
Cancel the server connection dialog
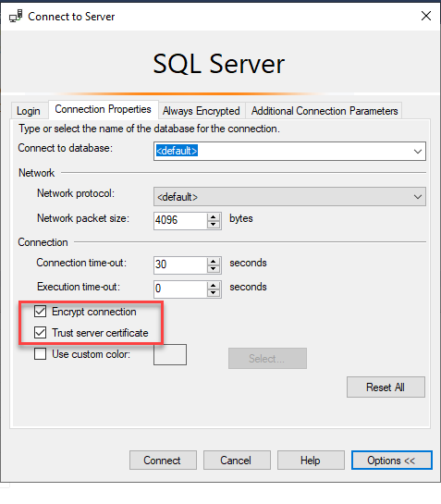(x=237, y=461)
